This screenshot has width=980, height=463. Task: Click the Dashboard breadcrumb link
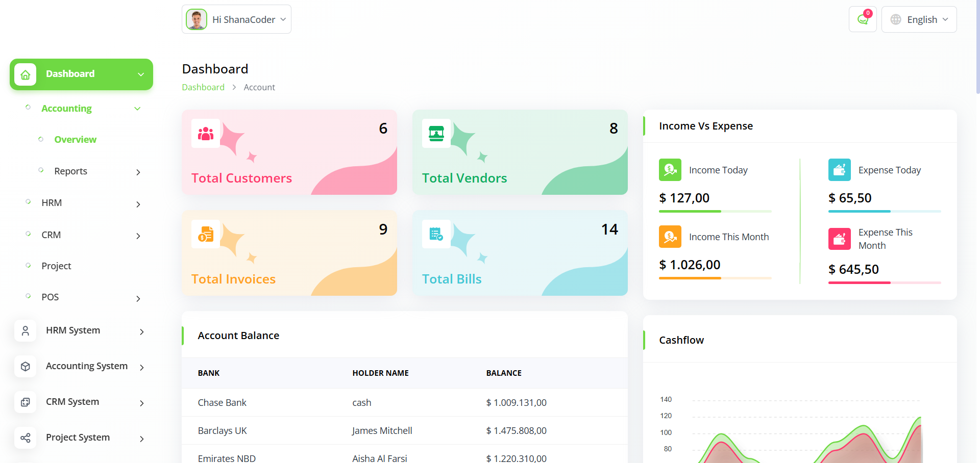[x=203, y=87]
